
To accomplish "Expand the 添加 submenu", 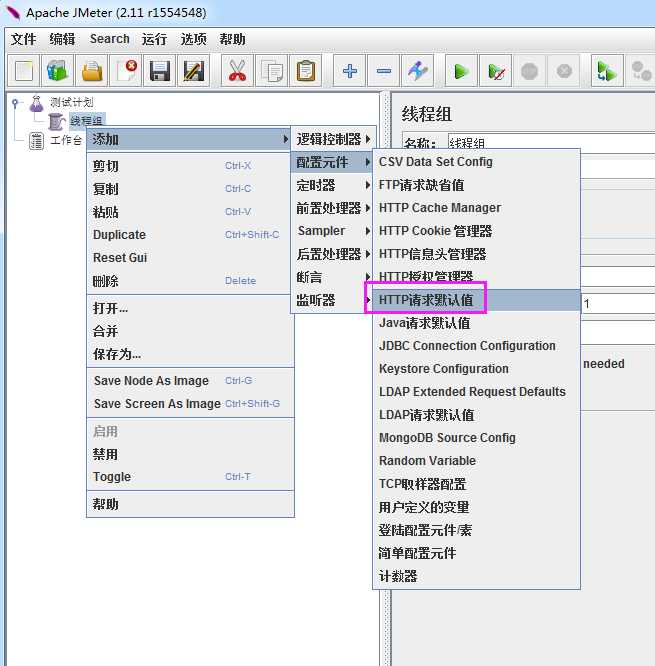I will pyautogui.click(x=188, y=139).
